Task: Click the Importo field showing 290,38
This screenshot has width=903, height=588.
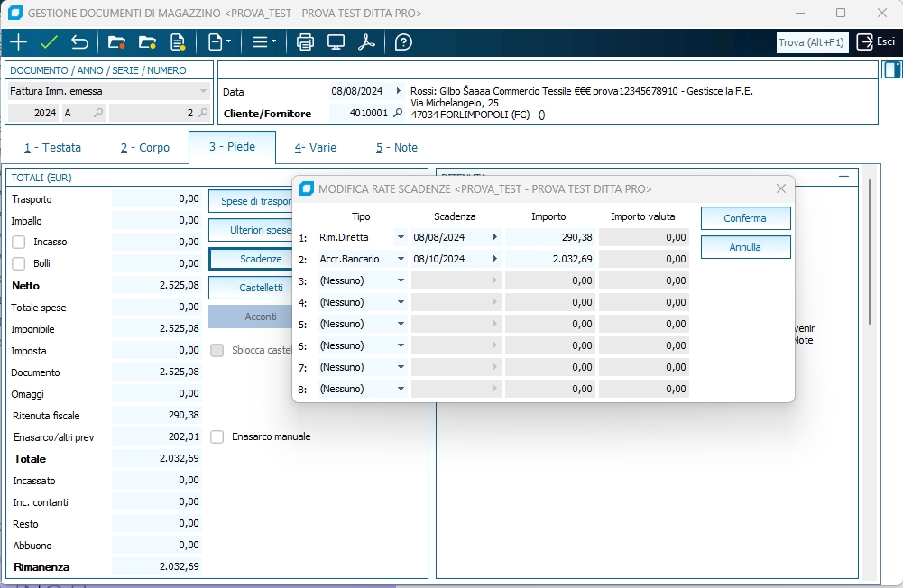Action: click(x=549, y=237)
